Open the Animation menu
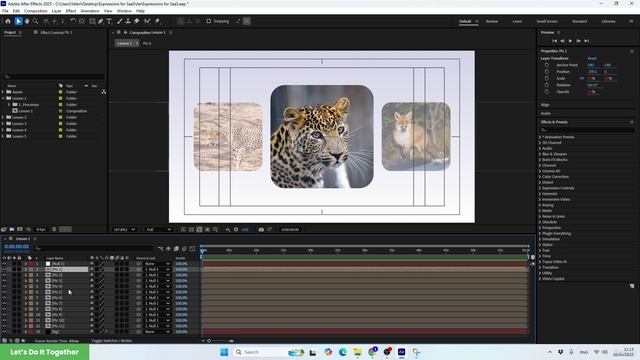Viewport: 640px width, 360px height. tap(90, 11)
